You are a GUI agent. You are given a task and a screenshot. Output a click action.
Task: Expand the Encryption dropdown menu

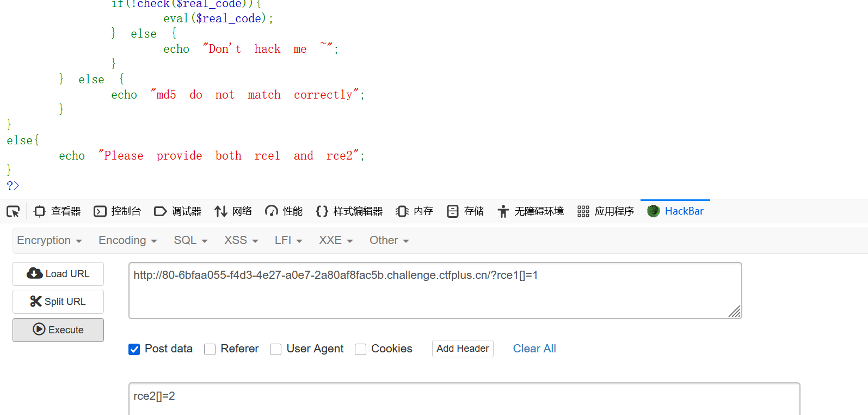50,240
